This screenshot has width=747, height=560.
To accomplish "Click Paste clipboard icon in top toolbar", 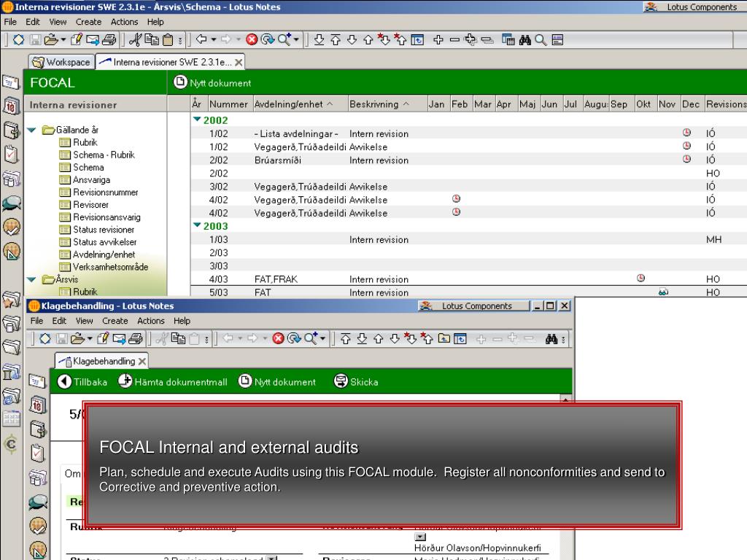I will click(168, 39).
